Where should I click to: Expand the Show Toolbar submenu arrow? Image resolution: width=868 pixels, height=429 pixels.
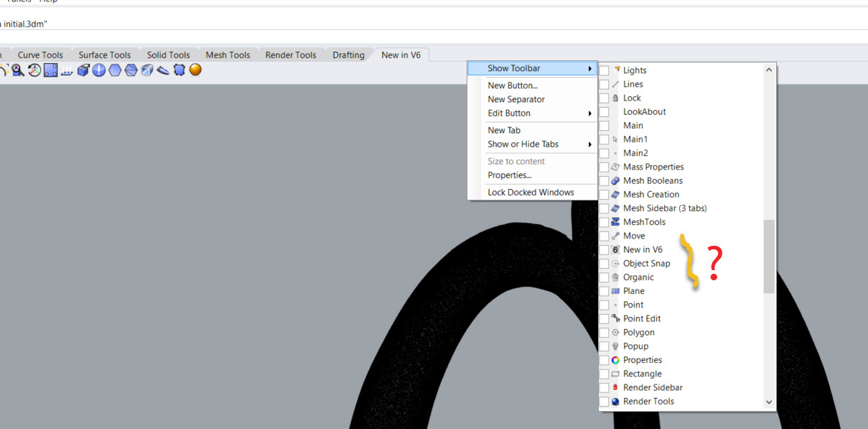coord(590,68)
